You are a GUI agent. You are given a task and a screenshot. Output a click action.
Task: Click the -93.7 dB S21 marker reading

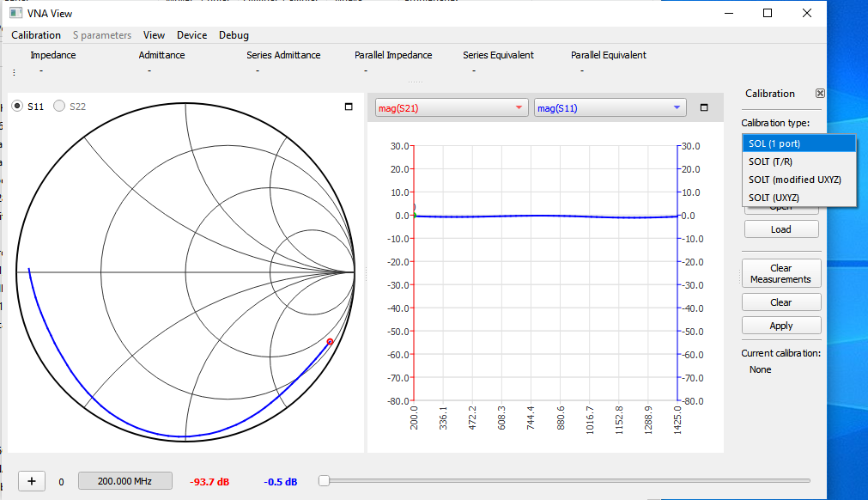click(x=209, y=482)
